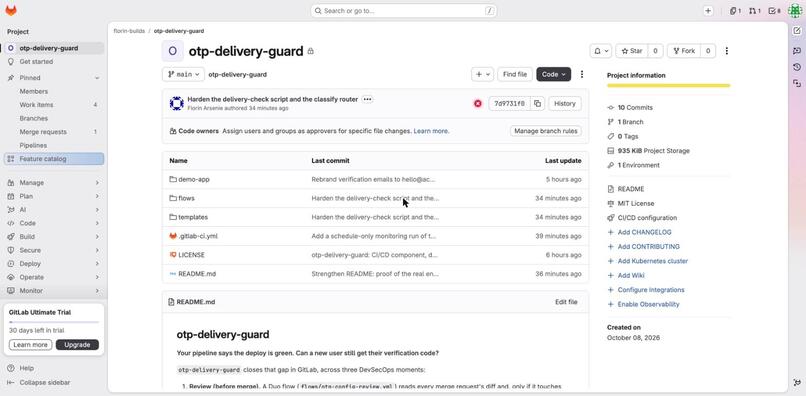Image resolution: width=806 pixels, height=396 pixels.
Task: Click the failed pipeline status icon
Action: 478,103
